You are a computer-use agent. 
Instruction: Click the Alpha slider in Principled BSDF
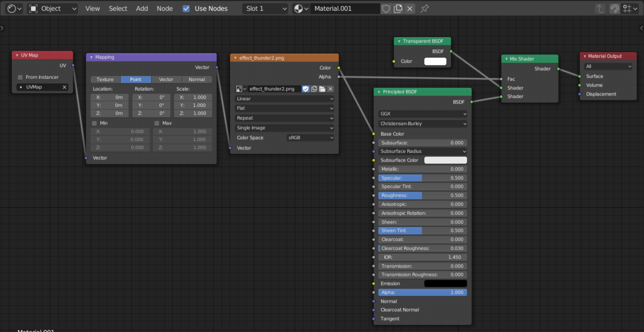click(423, 292)
